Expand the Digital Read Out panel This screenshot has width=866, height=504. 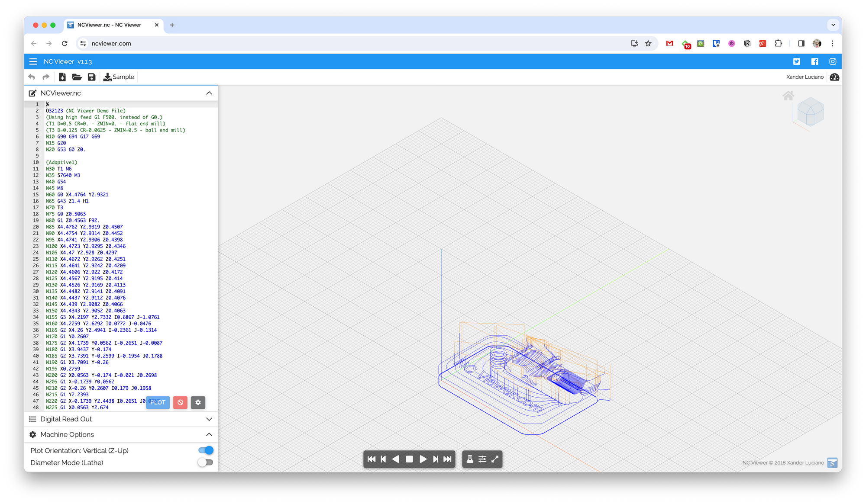coord(209,419)
